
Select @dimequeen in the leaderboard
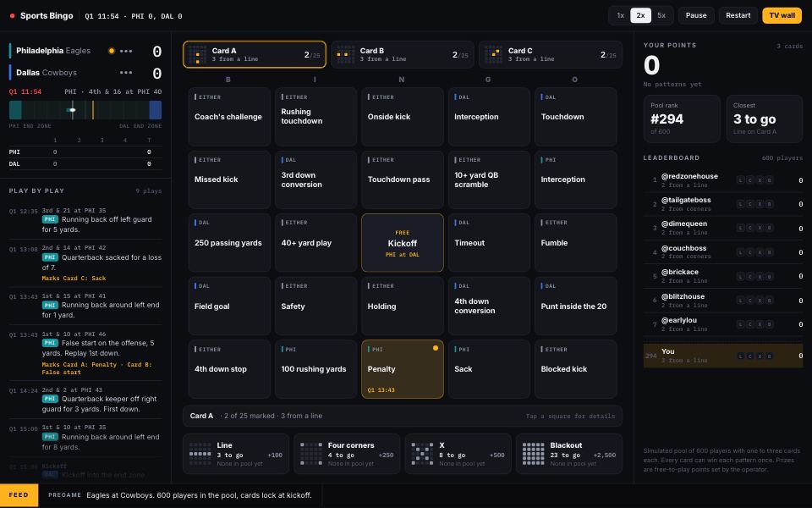click(x=723, y=228)
